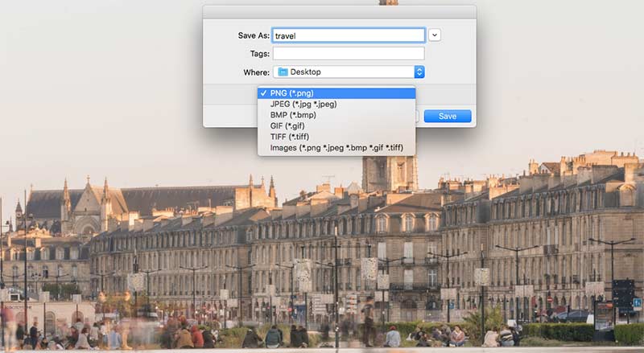Expand the save dialog with the chevron button
This screenshot has height=353, width=644.
435,35
